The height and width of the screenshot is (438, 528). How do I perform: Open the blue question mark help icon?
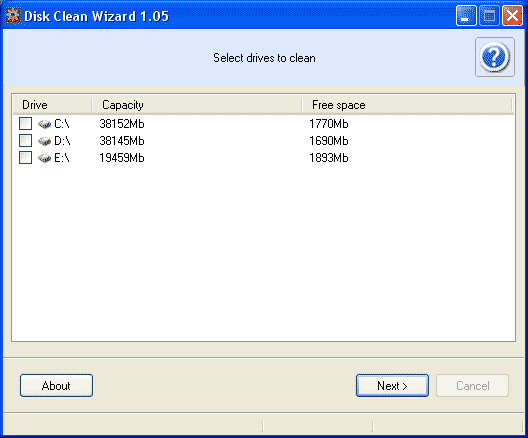495,57
